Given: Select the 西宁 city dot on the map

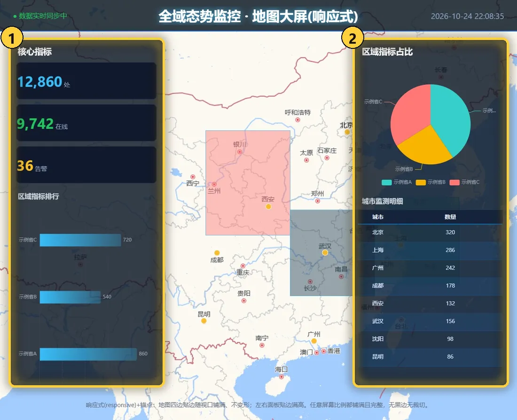Looking at the screenshot, I should coord(193,177).
